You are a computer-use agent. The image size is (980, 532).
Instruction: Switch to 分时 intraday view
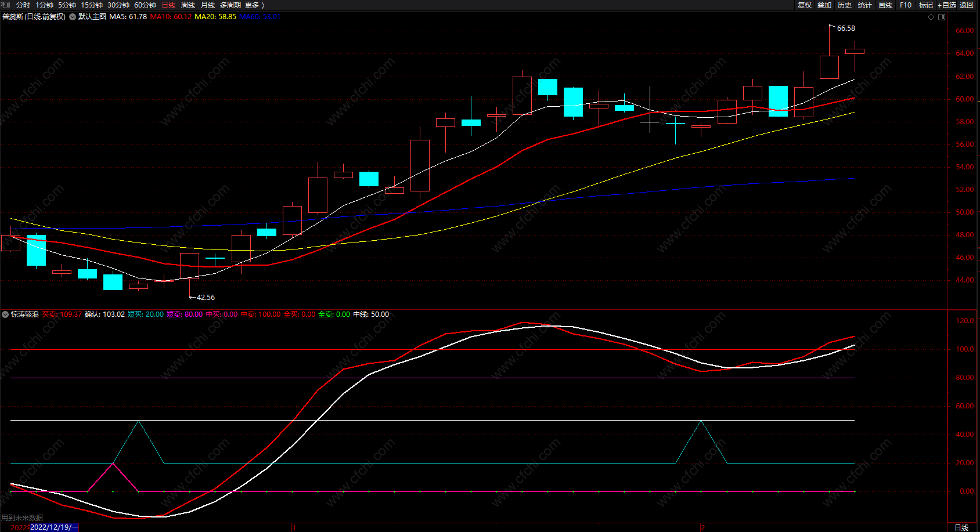click(x=23, y=5)
